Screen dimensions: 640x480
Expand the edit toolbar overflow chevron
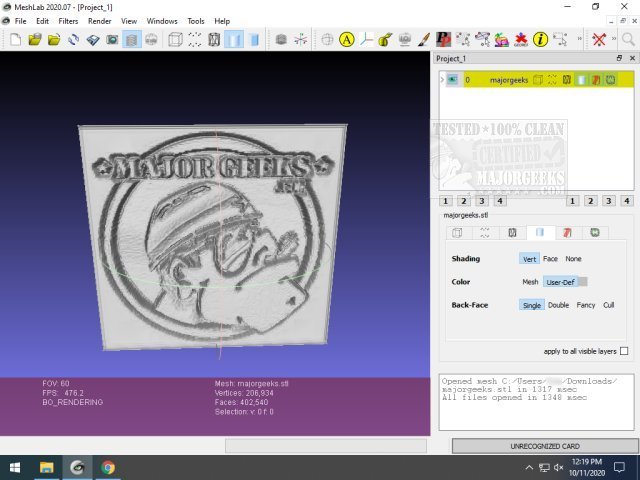[579, 39]
